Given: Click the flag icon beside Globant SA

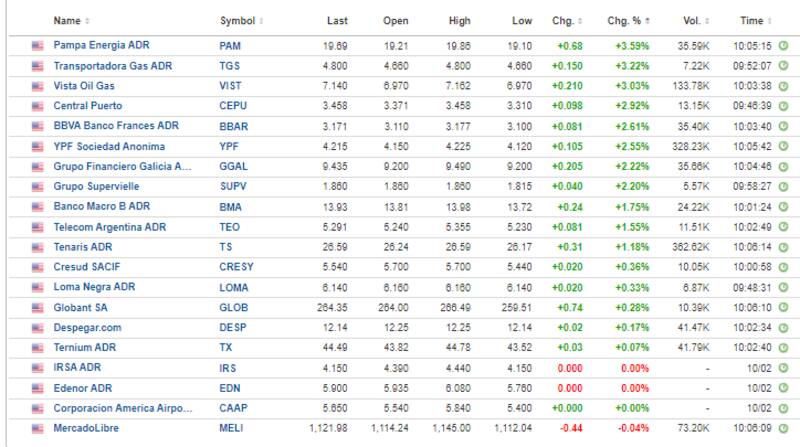Looking at the screenshot, I should pyautogui.click(x=38, y=307).
